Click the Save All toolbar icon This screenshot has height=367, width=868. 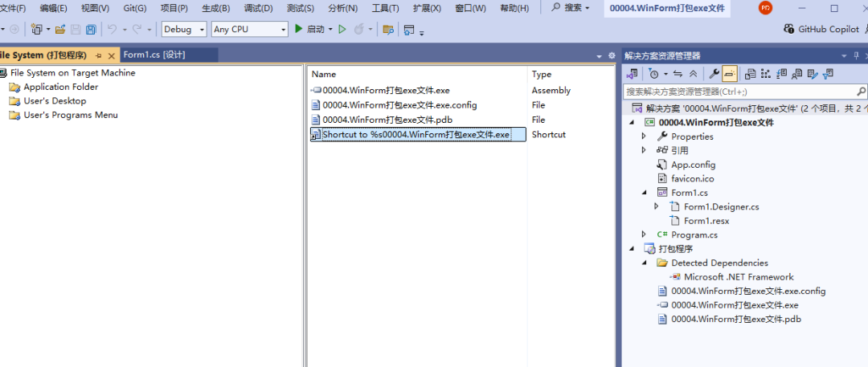coord(91,30)
